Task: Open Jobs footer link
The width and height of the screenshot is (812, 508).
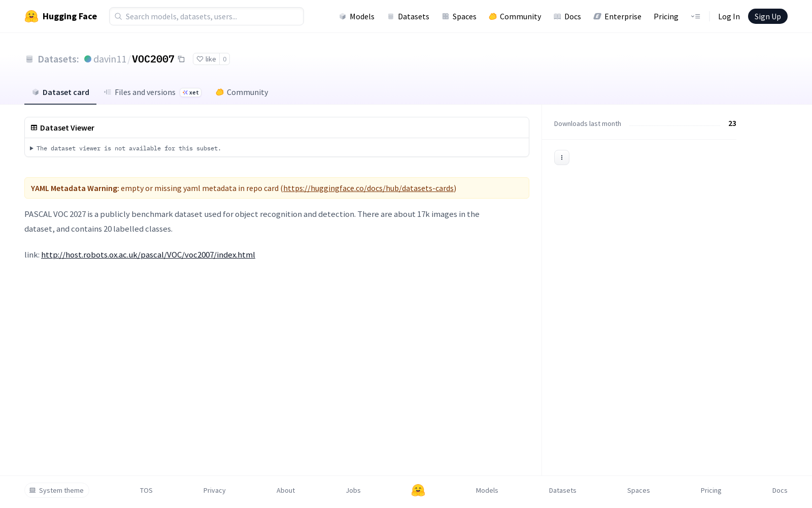Action: (x=353, y=490)
